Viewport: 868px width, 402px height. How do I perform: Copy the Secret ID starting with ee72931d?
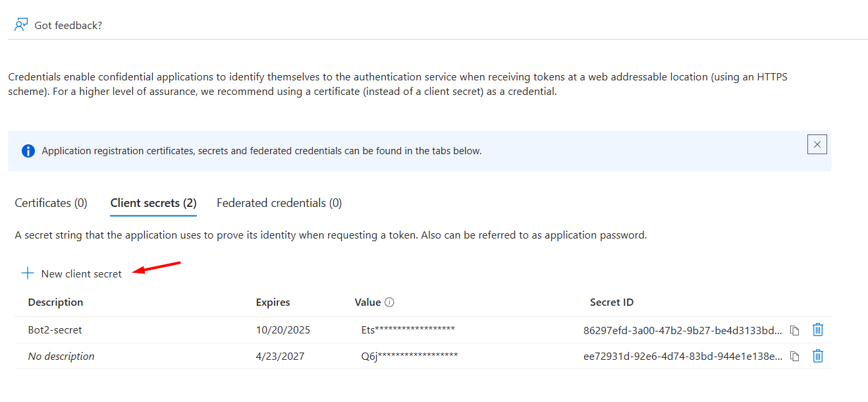tap(795, 357)
